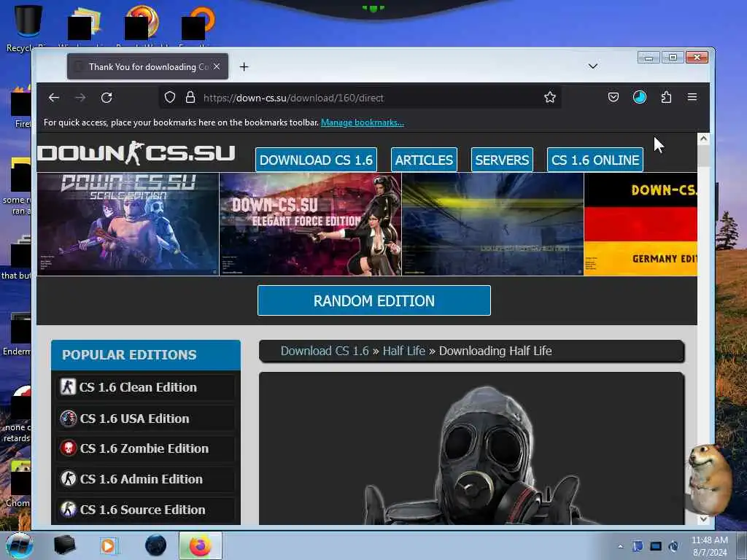Viewport: 747px width, 560px height.
Task: Reload the current page
Action: (107, 98)
